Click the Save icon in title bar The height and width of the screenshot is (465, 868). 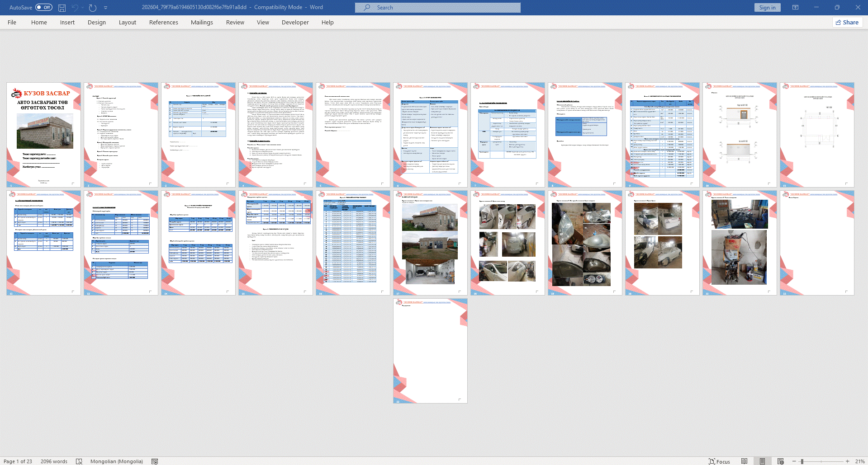click(x=62, y=8)
